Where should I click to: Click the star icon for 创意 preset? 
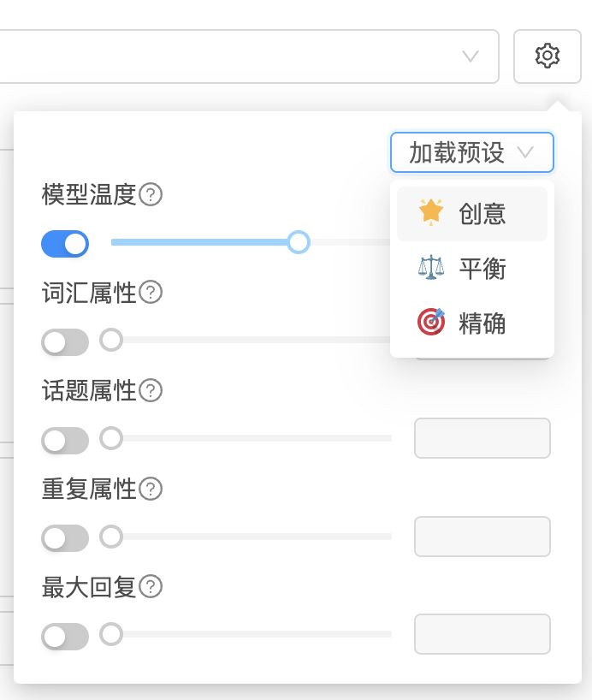(x=431, y=212)
